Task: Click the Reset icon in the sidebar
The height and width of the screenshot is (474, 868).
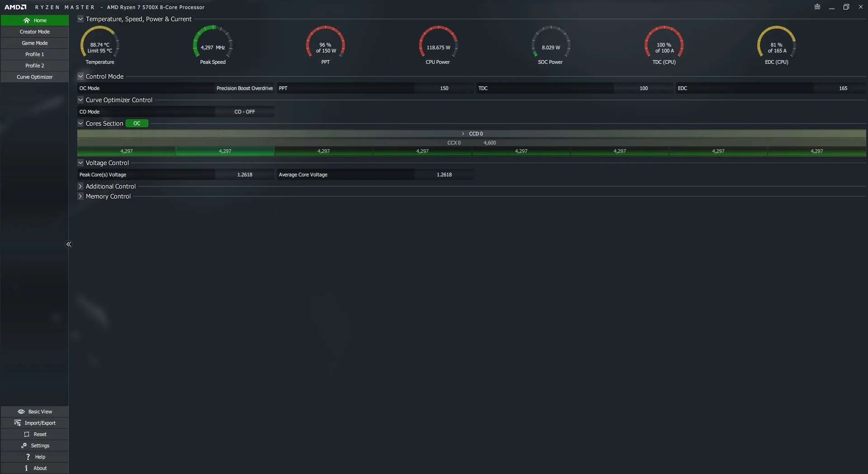Action: (x=27, y=434)
